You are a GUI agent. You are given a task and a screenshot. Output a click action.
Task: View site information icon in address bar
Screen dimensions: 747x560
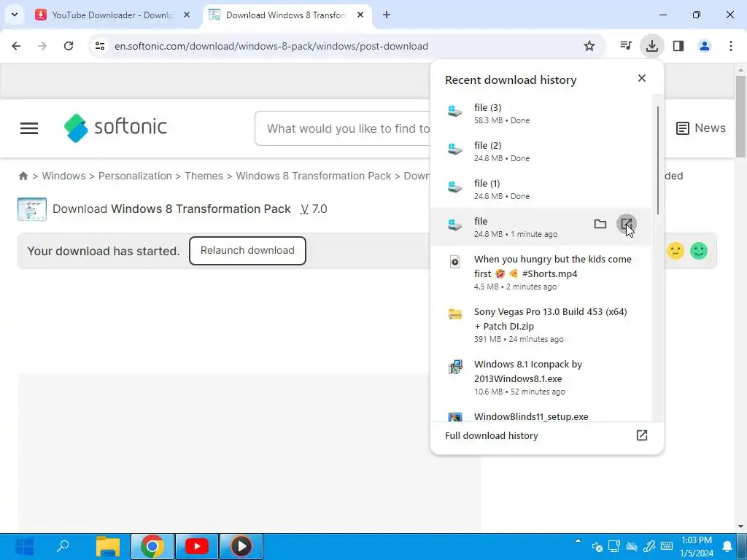[x=99, y=46]
